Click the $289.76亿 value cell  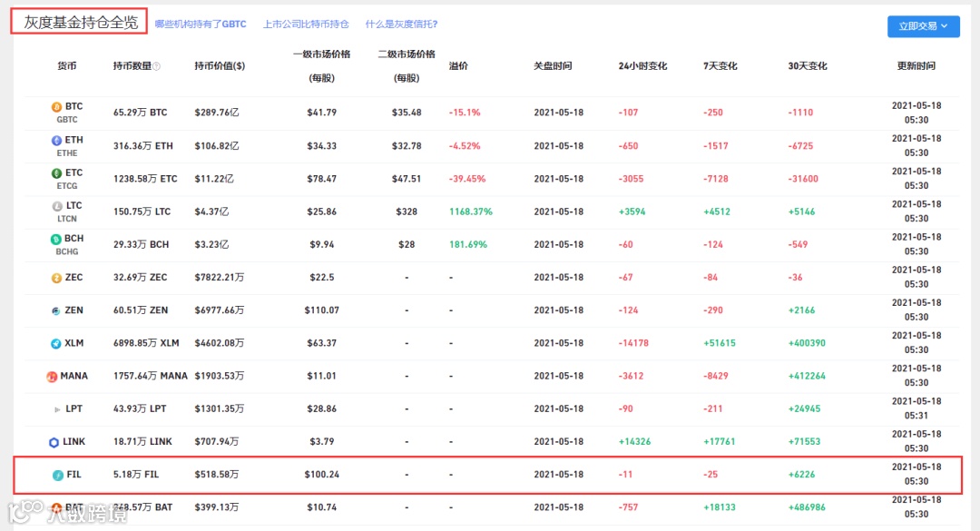click(216, 113)
